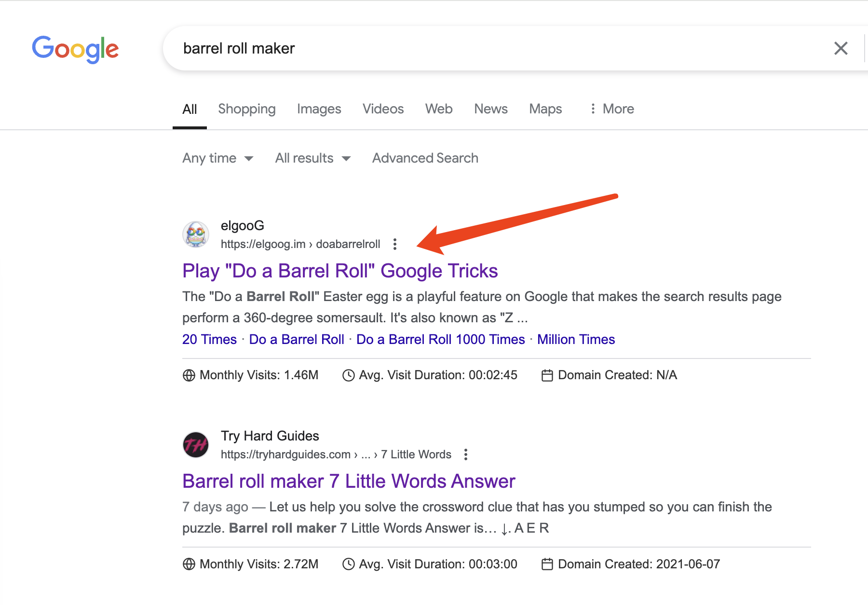Click globe icon by Monthly Visits 2.72M
This screenshot has width=868, height=605.
[x=189, y=564]
